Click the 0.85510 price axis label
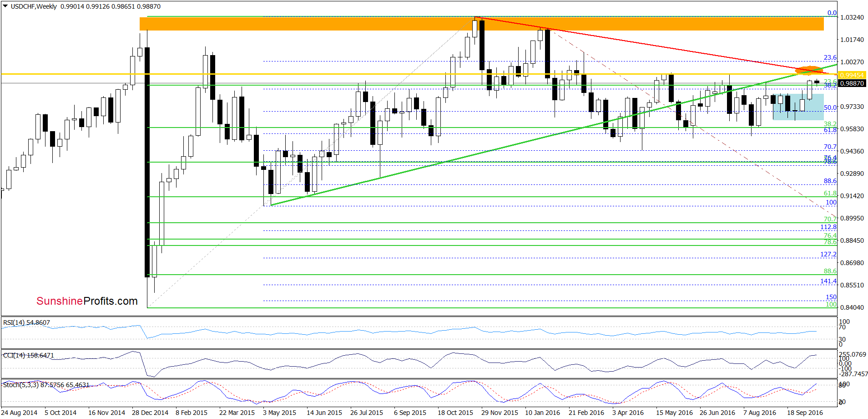Screen dimensions: 868x419 tap(852, 285)
